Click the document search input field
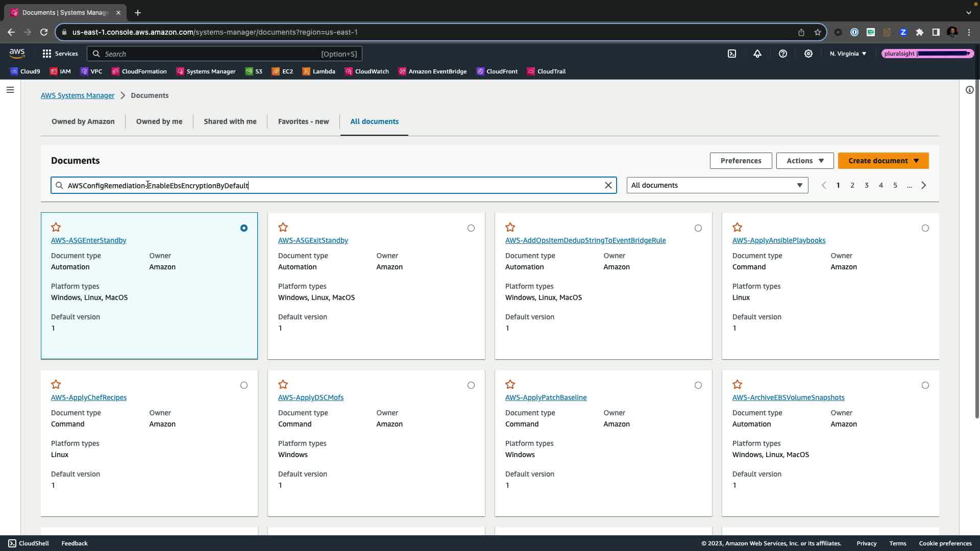The width and height of the screenshot is (980, 551). pyautogui.click(x=332, y=185)
